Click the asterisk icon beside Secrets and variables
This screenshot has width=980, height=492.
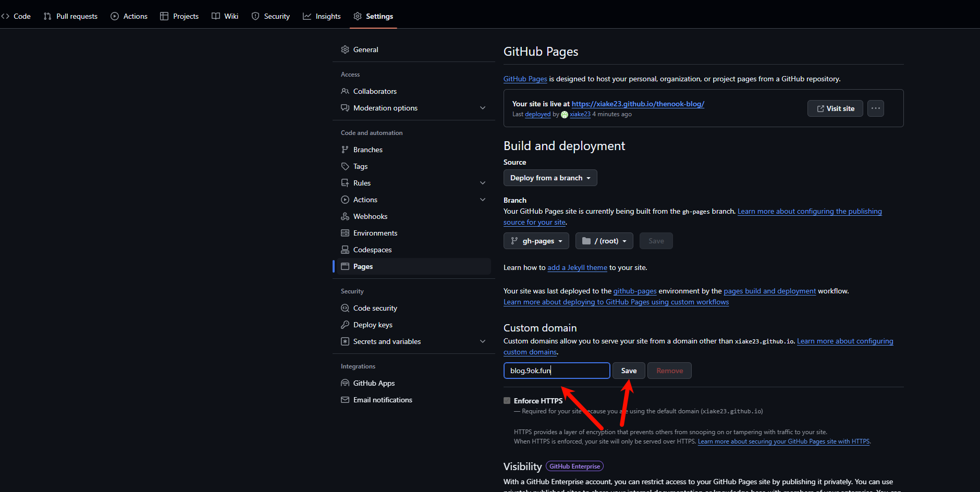tap(345, 341)
